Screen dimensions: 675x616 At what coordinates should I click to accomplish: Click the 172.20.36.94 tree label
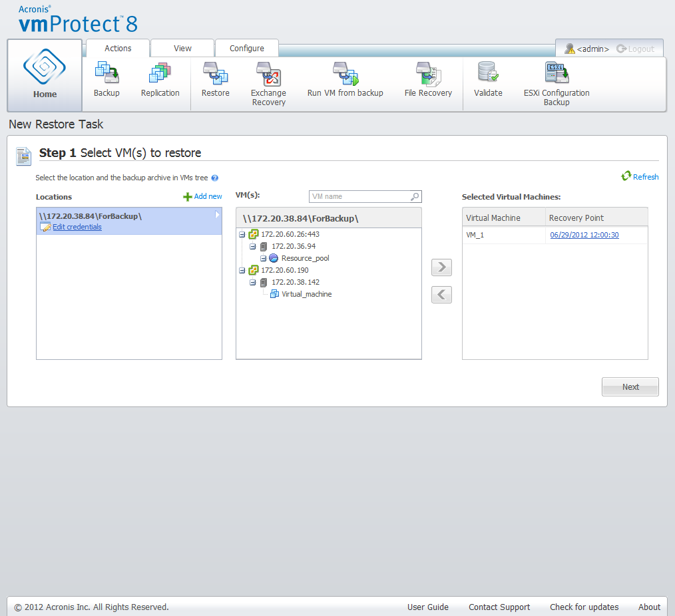click(294, 246)
